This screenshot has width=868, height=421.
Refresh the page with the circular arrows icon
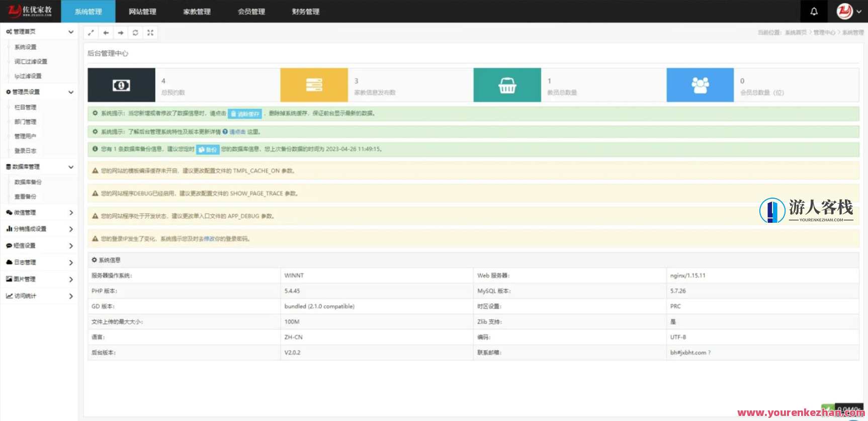135,33
